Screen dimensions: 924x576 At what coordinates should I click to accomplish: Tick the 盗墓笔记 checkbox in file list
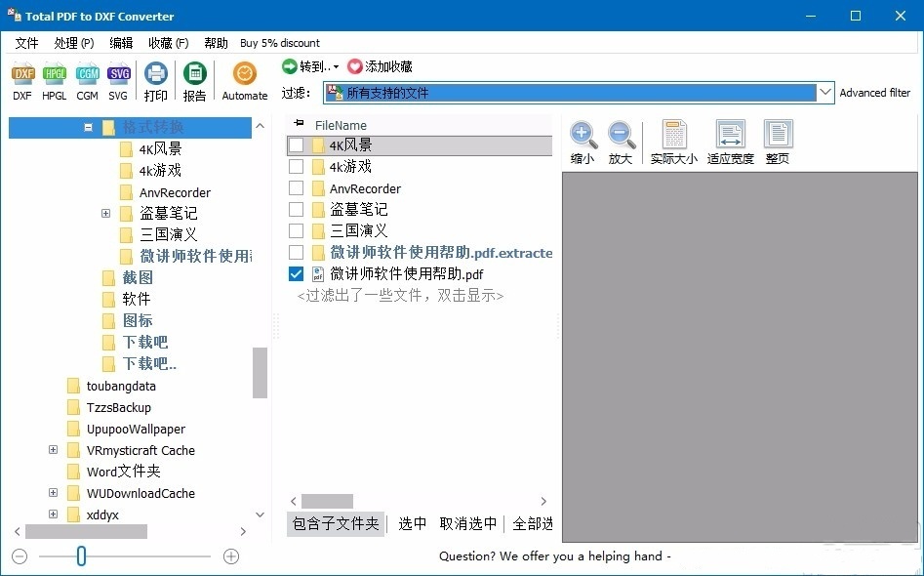[296, 209]
